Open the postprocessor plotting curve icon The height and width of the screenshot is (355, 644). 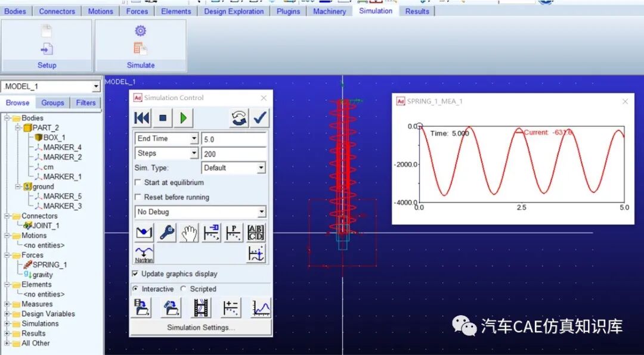coord(261,308)
